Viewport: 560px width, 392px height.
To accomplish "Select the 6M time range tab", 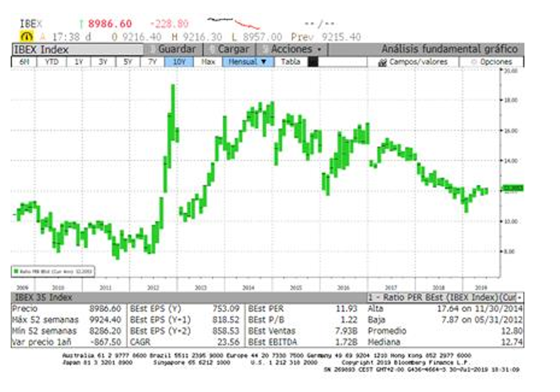I will pos(24,62).
